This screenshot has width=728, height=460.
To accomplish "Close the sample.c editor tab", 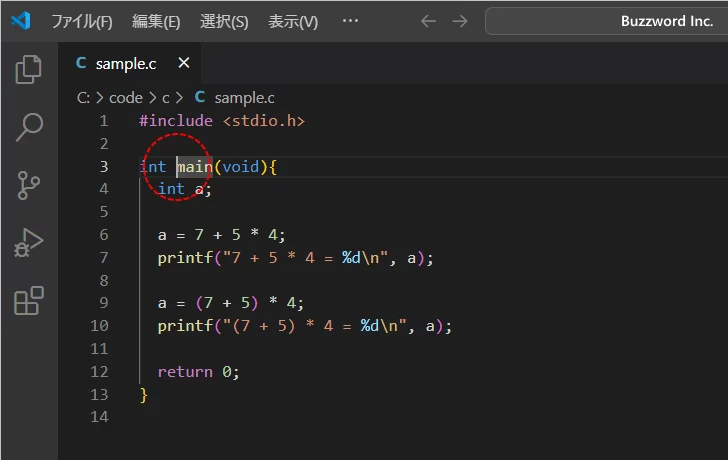I will click(x=183, y=63).
